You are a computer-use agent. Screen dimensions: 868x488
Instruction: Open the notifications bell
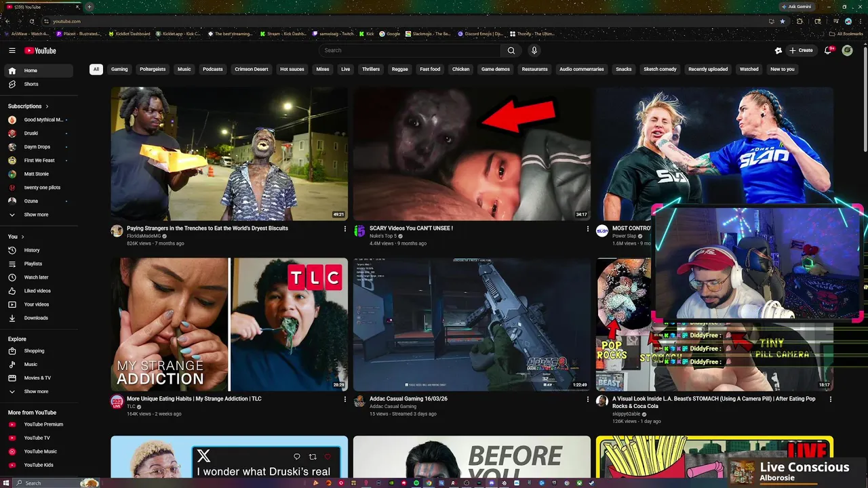point(829,50)
